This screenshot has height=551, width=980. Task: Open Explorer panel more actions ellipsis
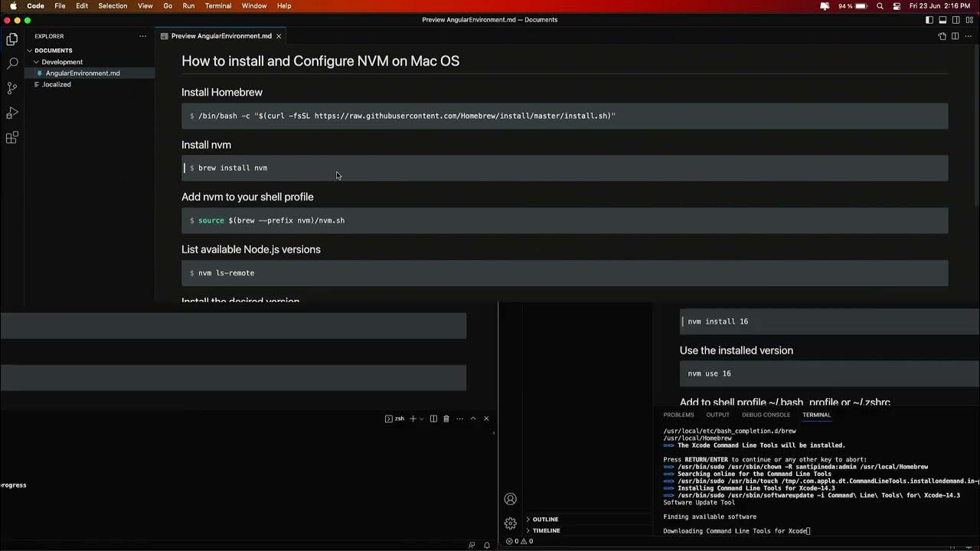[142, 36]
